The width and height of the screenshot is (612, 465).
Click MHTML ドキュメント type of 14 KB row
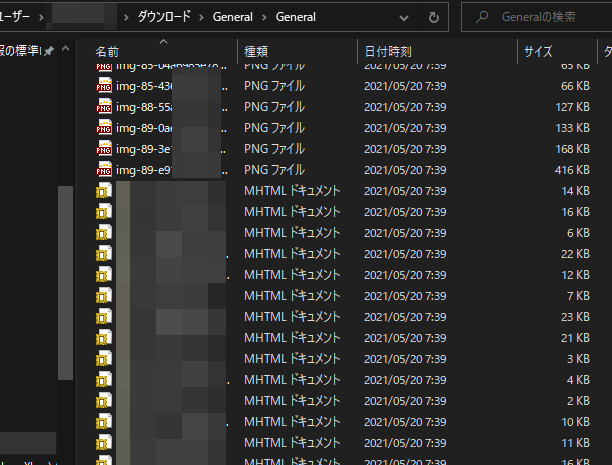(x=292, y=191)
